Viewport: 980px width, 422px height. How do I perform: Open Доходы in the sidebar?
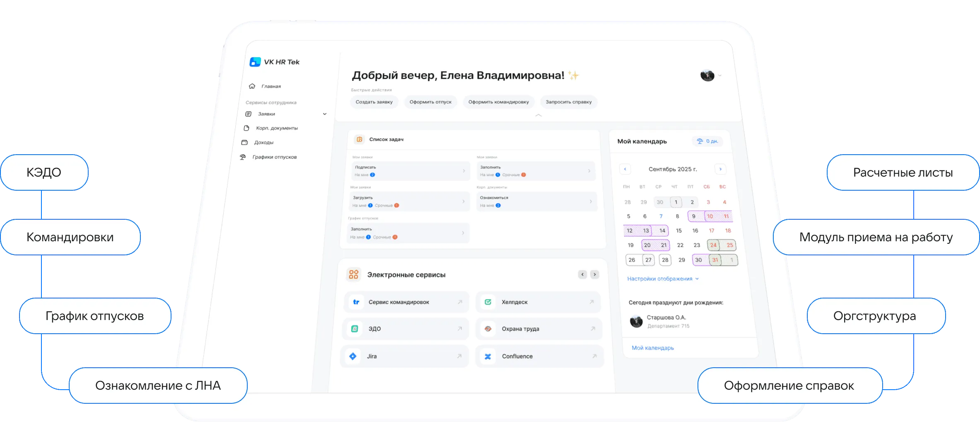[263, 143]
